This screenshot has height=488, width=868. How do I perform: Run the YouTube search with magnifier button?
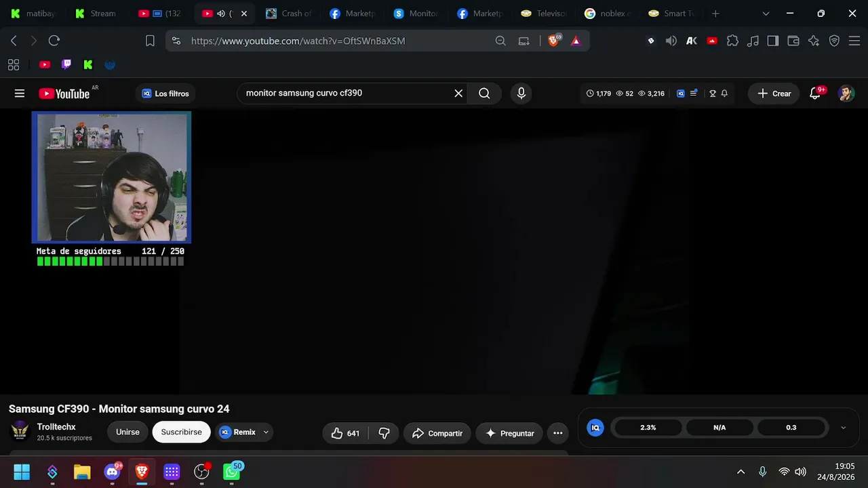coord(484,94)
